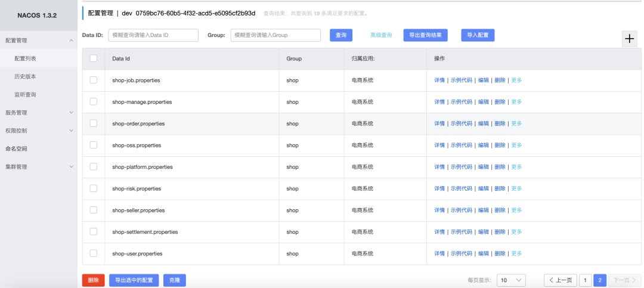Check the shop-user.properties checkbox
The image size is (644, 288).
tap(94, 253)
